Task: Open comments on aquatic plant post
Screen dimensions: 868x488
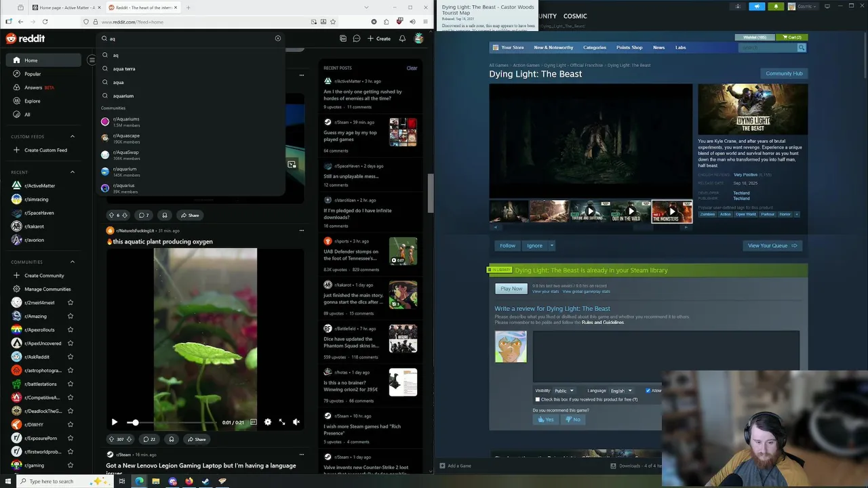Action: click(149, 439)
